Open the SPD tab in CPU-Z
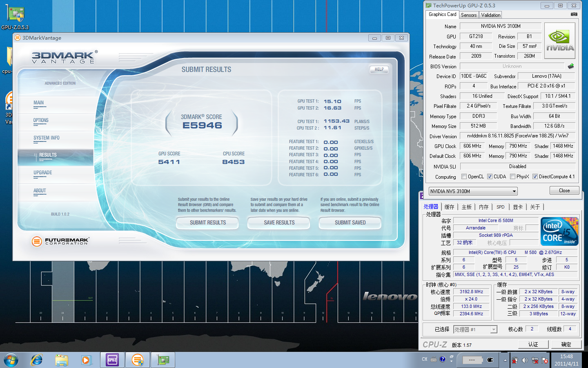This screenshot has width=588, height=368. coord(501,207)
